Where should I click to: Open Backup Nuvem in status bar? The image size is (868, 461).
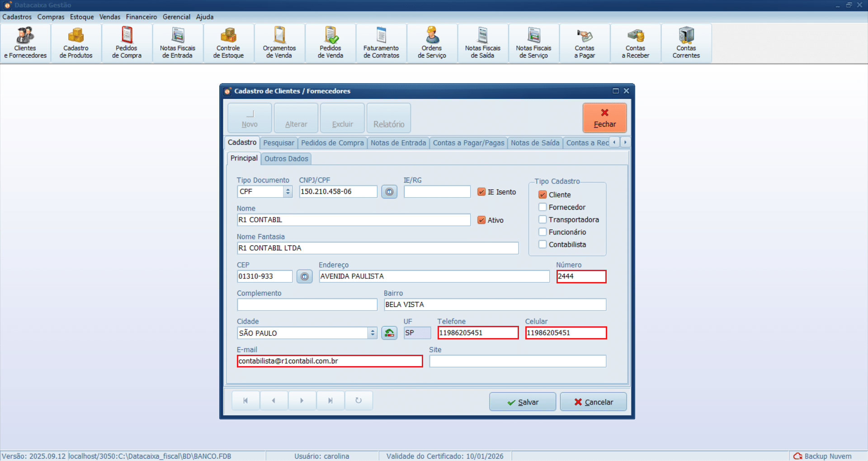tap(823, 456)
